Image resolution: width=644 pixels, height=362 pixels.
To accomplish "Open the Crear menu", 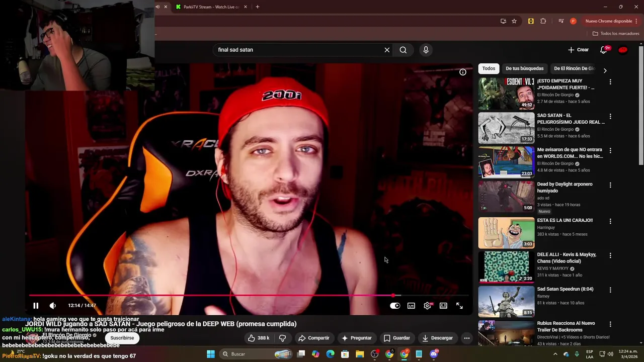I will pyautogui.click(x=578, y=50).
